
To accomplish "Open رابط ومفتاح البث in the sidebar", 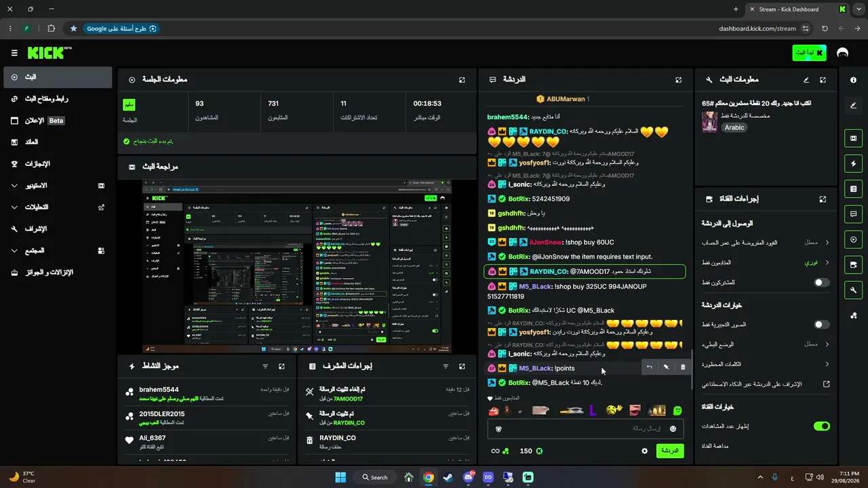I will [x=58, y=99].
